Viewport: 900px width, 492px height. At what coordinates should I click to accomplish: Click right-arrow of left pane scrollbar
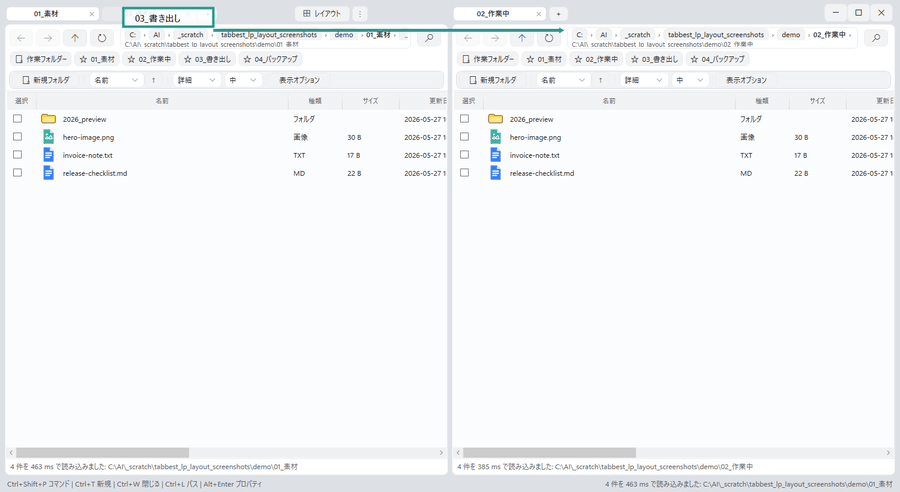[x=441, y=453]
